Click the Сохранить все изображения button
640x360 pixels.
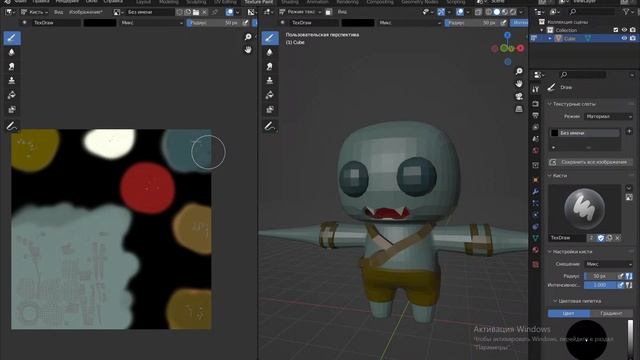coord(590,162)
